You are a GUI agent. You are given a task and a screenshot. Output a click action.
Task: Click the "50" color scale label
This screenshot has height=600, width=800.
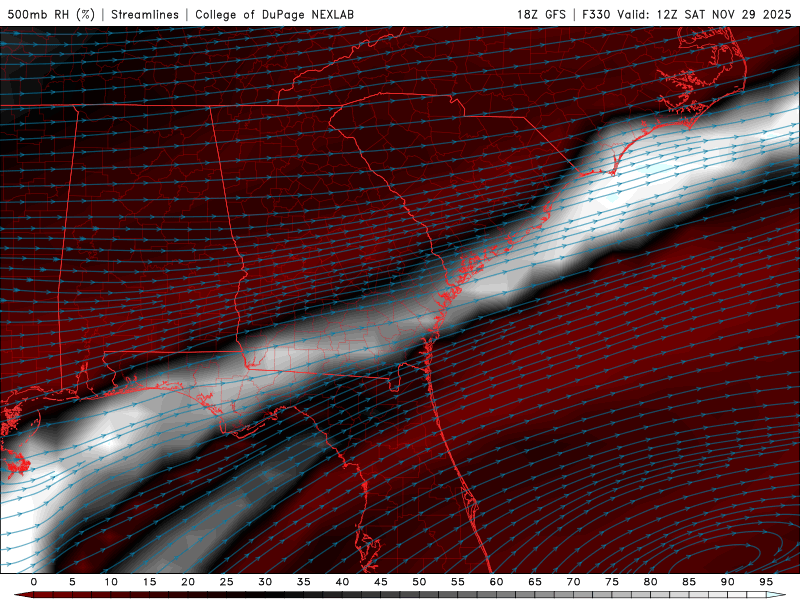point(419,582)
